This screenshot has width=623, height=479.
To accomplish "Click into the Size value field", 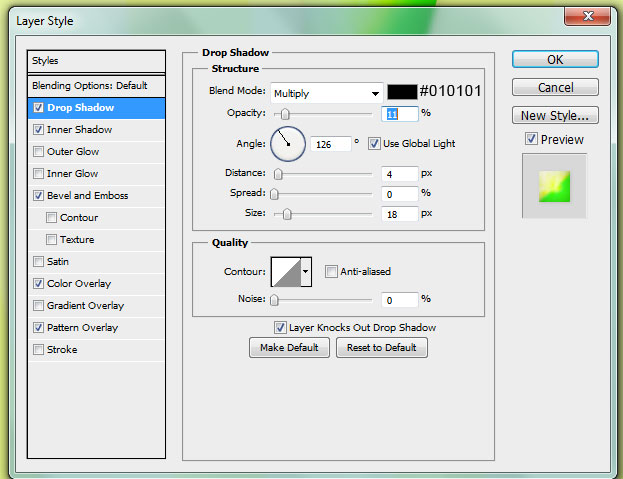I will click(x=399, y=214).
